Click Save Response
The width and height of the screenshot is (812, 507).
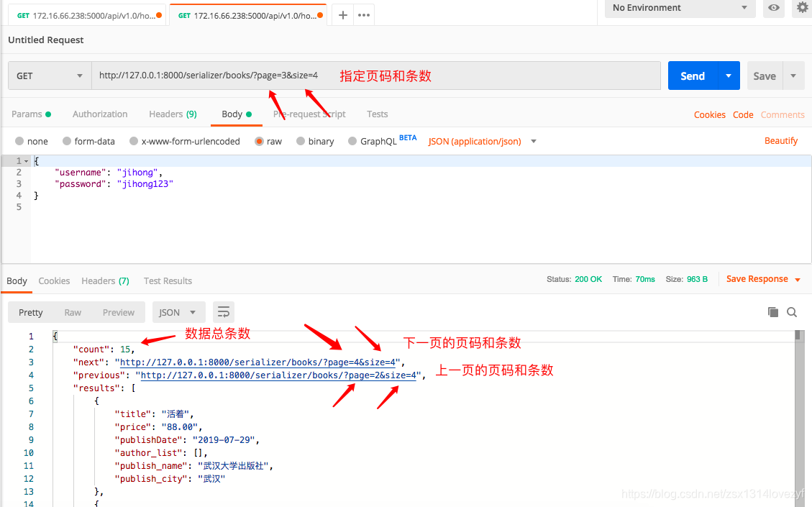click(x=757, y=279)
